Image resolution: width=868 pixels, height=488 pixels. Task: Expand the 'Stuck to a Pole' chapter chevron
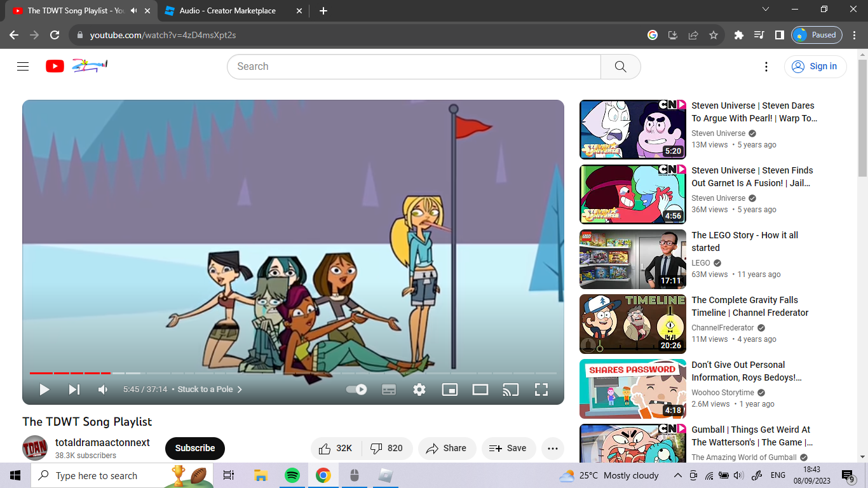click(x=240, y=390)
